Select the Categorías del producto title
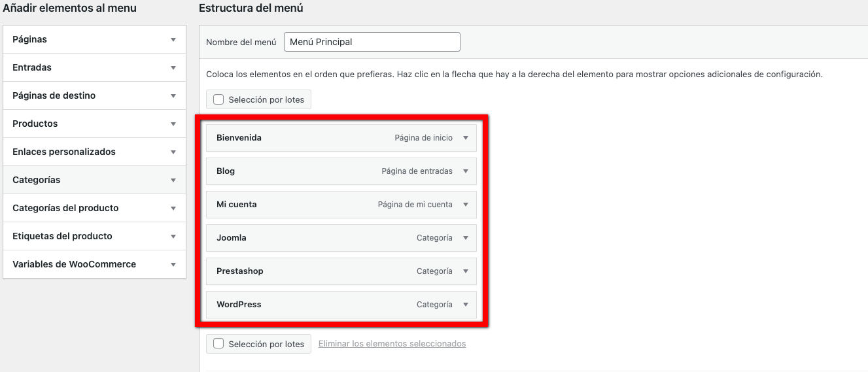 tap(65, 208)
